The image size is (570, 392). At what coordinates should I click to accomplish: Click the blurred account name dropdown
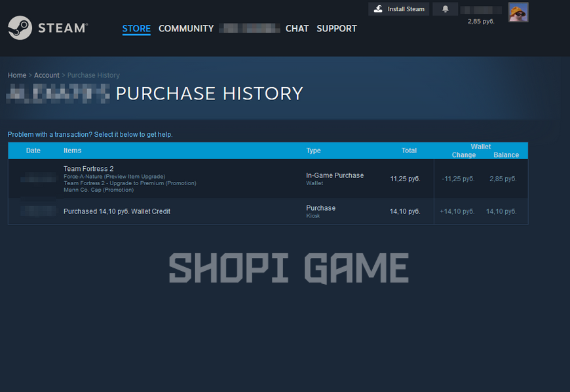(481, 10)
